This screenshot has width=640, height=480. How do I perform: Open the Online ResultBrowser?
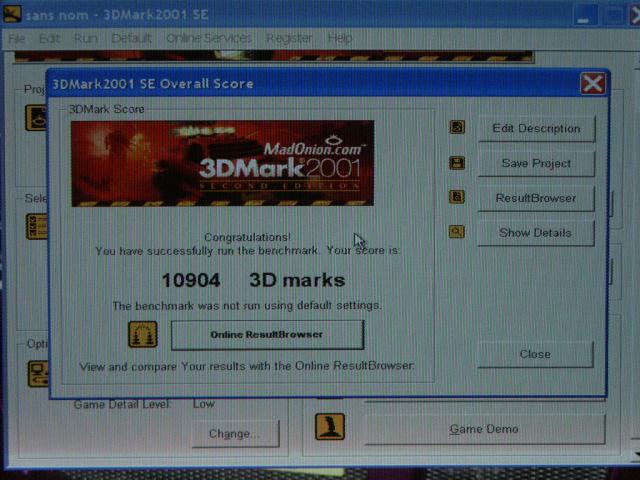pyautogui.click(x=267, y=335)
